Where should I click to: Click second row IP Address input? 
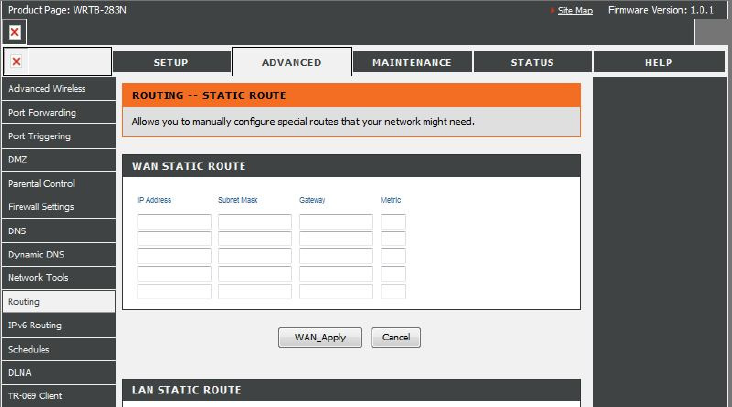(174, 239)
